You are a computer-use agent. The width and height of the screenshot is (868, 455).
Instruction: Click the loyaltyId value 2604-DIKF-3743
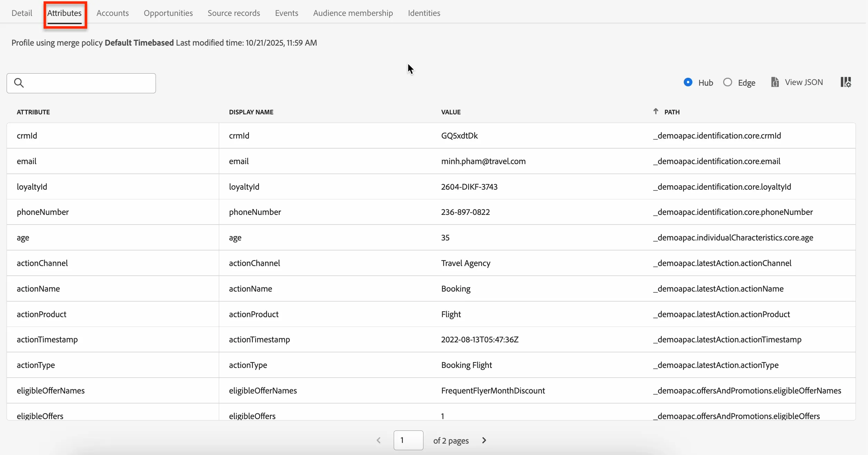point(469,187)
